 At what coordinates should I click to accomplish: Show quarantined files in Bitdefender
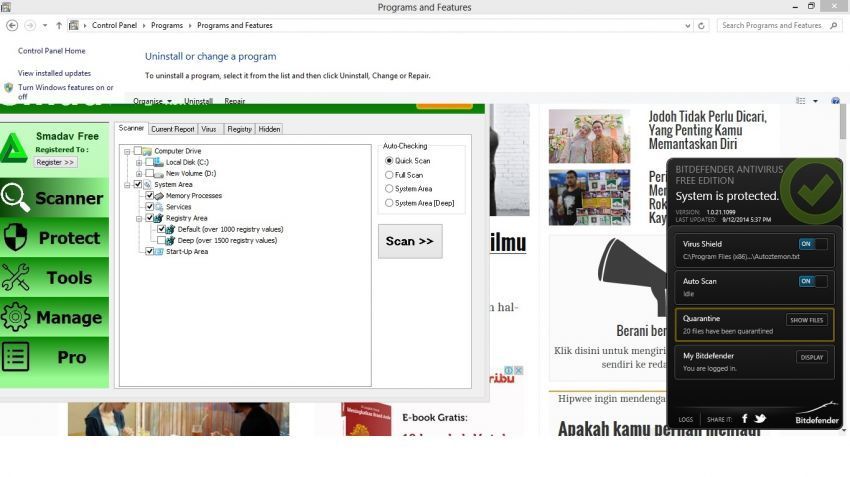807,320
